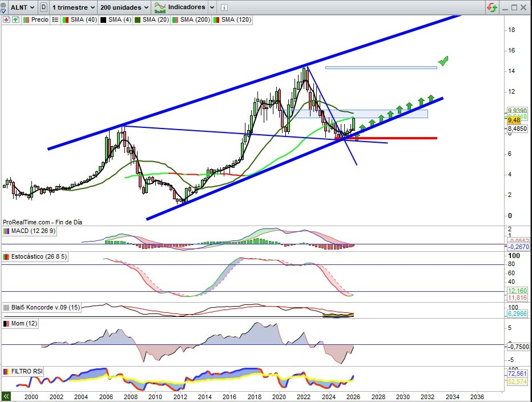Click the red down-arrow panel icon

6,19
